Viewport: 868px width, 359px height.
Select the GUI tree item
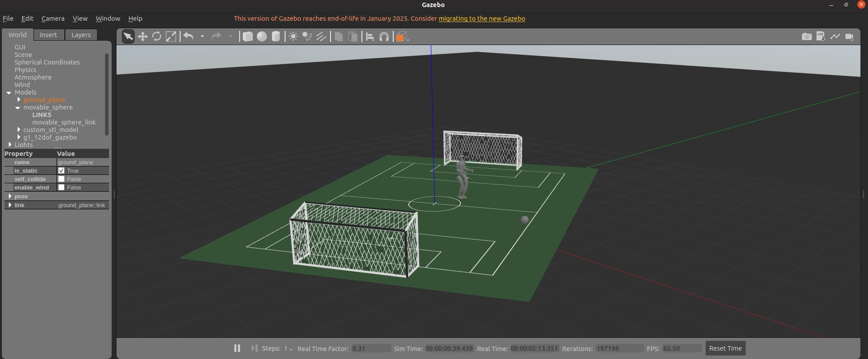pyautogui.click(x=20, y=47)
